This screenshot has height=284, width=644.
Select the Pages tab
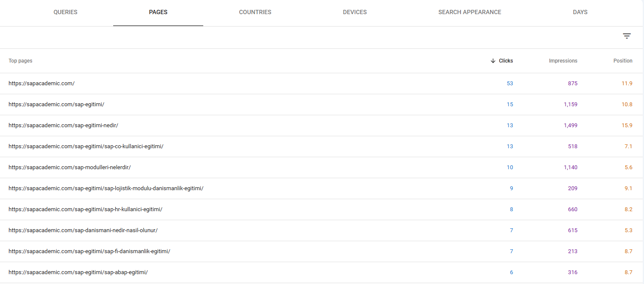[158, 12]
